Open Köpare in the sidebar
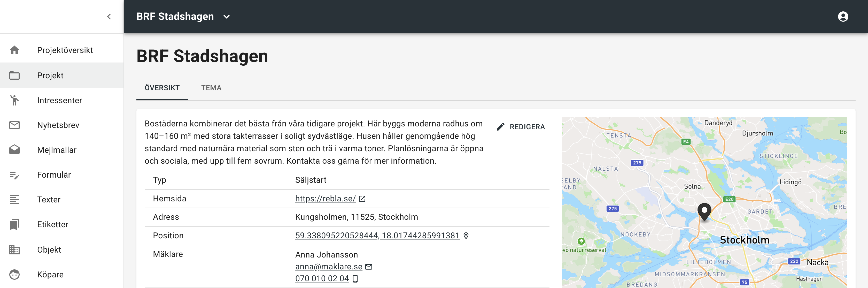Screen dimensions: 868x288 click(62, 275)
